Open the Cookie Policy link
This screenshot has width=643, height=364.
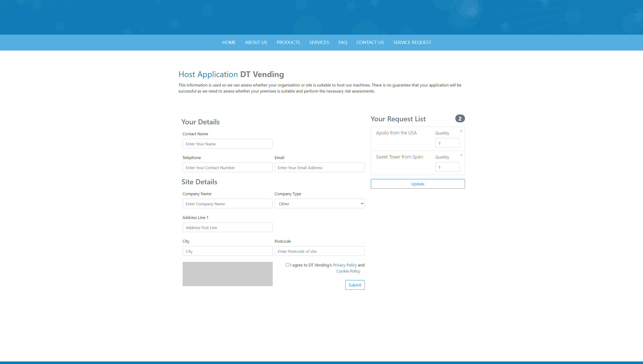point(348,271)
